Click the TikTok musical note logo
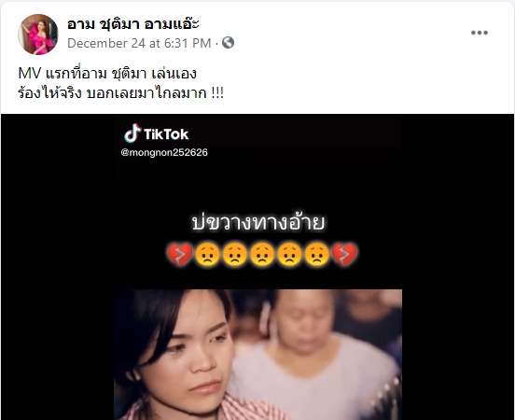Viewport: 515px width, 420px height. pyautogui.click(x=132, y=133)
